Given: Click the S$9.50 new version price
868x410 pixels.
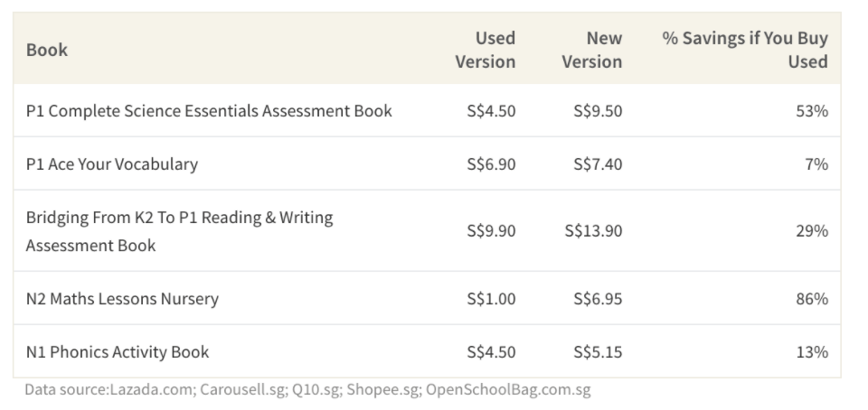Looking at the screenshot, I should [598, 111].
